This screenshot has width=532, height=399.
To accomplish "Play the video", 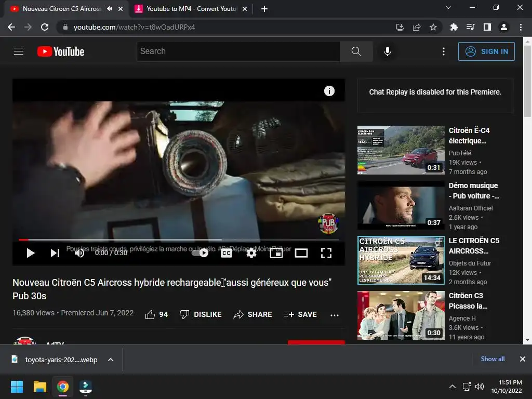I will coord(31,253).
